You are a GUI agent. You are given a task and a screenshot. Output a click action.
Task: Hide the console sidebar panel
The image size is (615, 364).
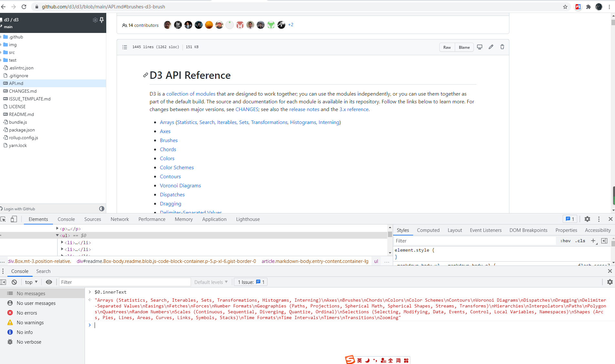click(x=3, y=282)
